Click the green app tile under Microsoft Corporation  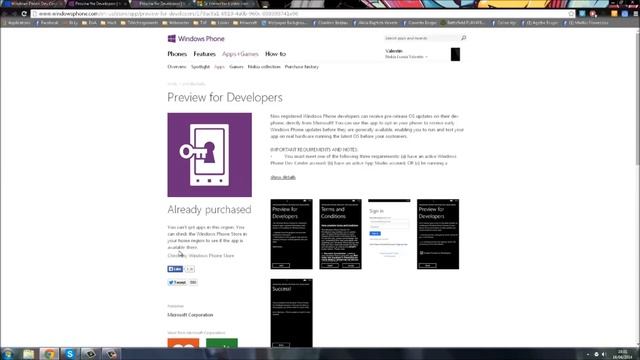(x=222, y=343)
